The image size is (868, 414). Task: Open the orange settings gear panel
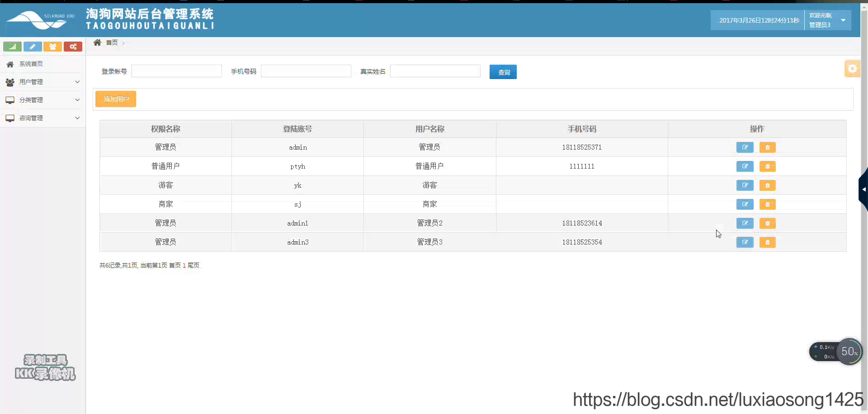tap(852, 69)
